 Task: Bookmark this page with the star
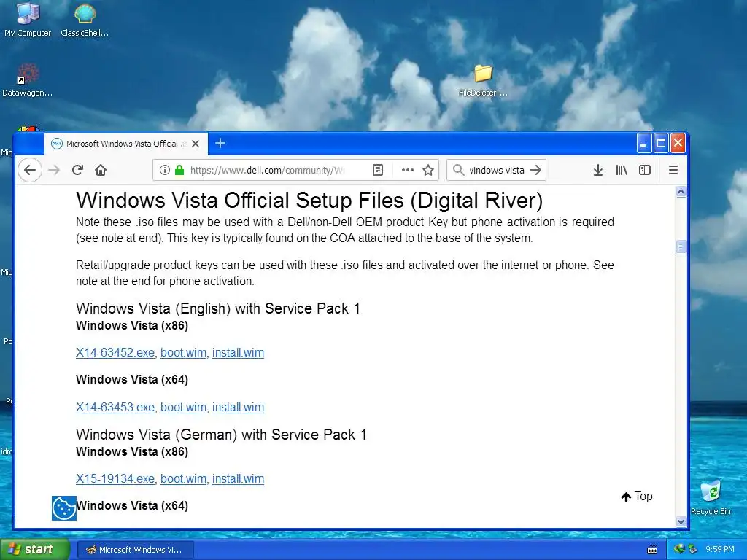[x=428, y=170]
